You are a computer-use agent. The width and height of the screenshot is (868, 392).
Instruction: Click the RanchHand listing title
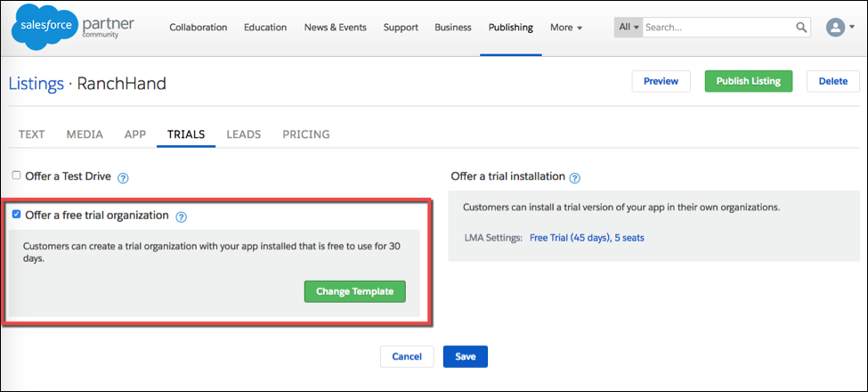121,84
